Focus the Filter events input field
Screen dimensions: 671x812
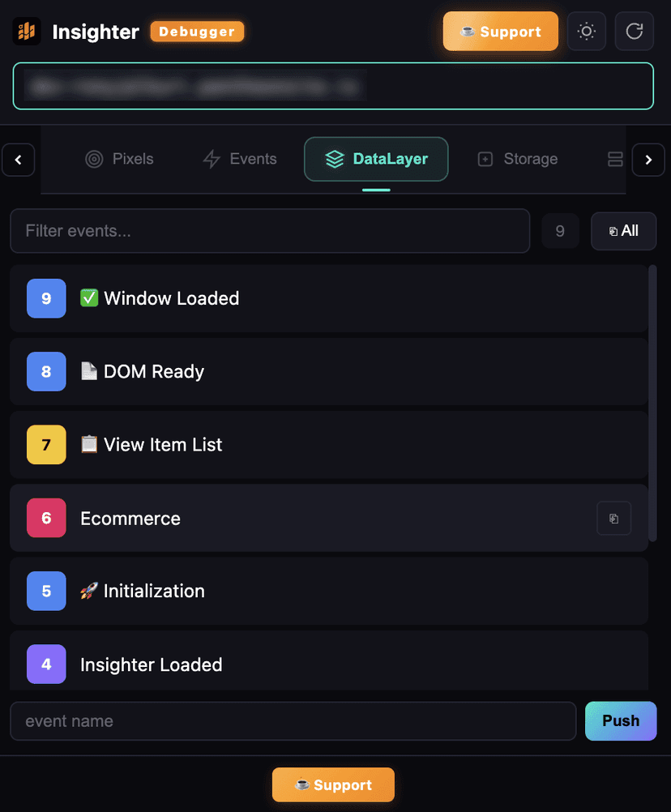coord(269,231)
